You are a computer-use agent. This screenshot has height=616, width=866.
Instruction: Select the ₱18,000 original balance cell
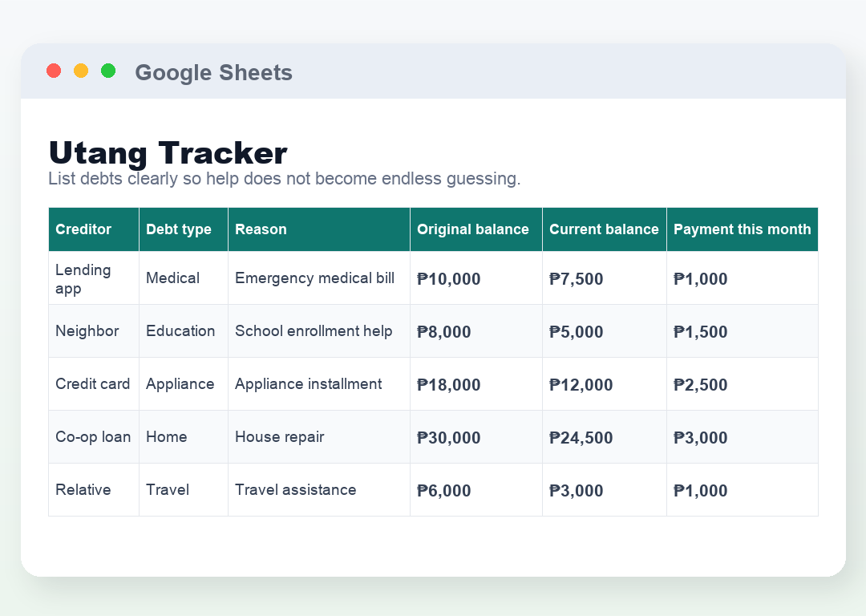click(x=476, y=384)
